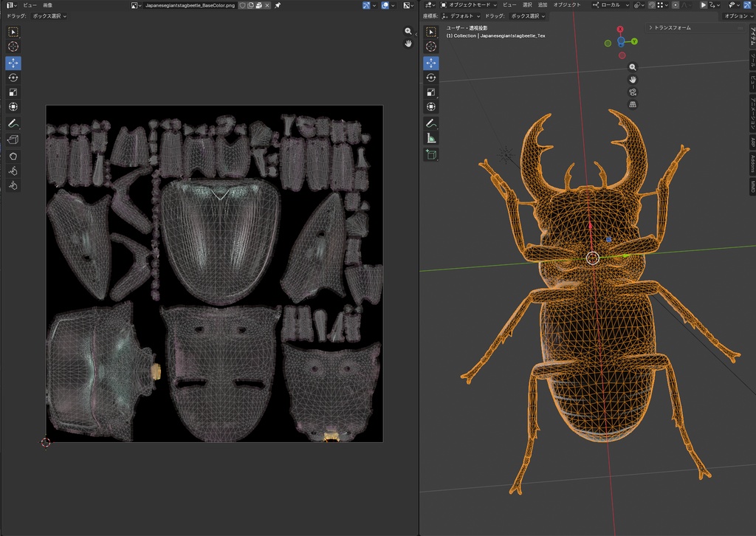Select the Measure tool in 3D viewport

click(x=431, y=138)
